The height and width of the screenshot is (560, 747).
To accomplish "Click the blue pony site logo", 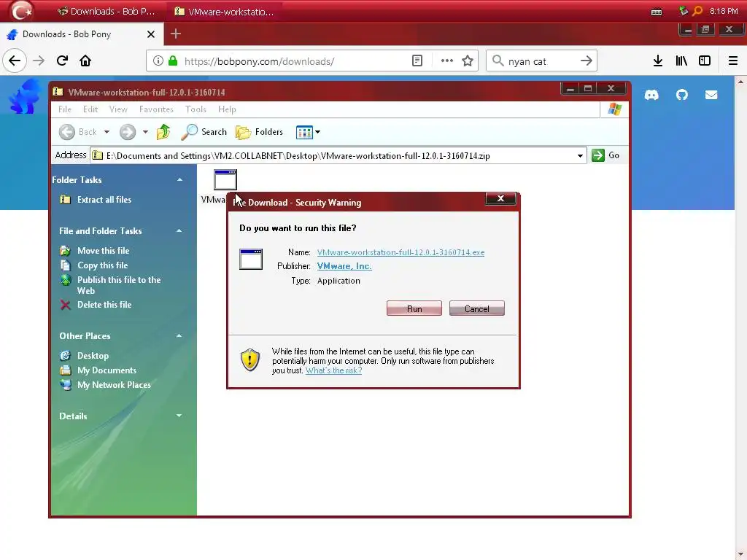I will pyautogui.click(x=24, y=97).
